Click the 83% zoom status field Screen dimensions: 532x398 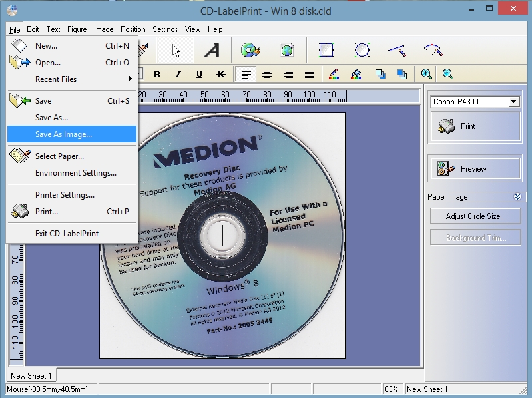point(393,389)
